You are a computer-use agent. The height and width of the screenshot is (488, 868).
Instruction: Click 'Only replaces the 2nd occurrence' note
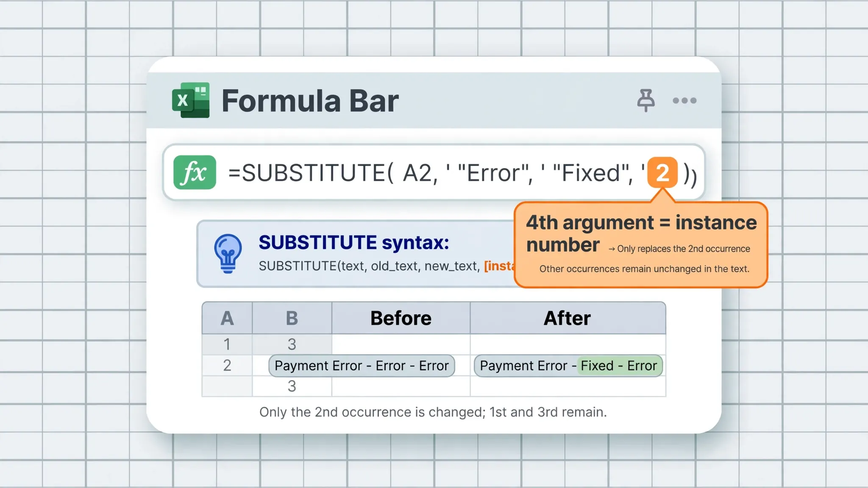[x=679, y=249]
